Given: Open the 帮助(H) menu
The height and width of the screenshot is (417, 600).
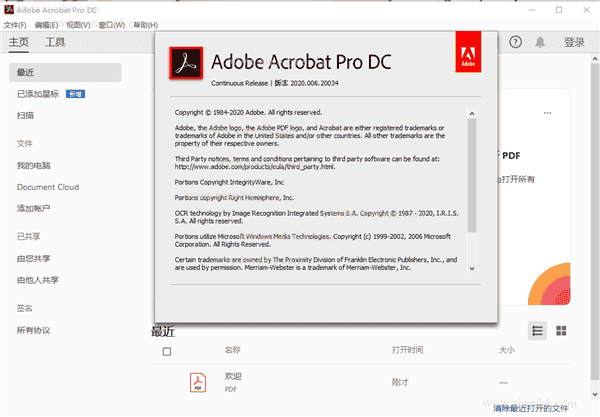Looking at the screenshot, I should pos(144,24).
